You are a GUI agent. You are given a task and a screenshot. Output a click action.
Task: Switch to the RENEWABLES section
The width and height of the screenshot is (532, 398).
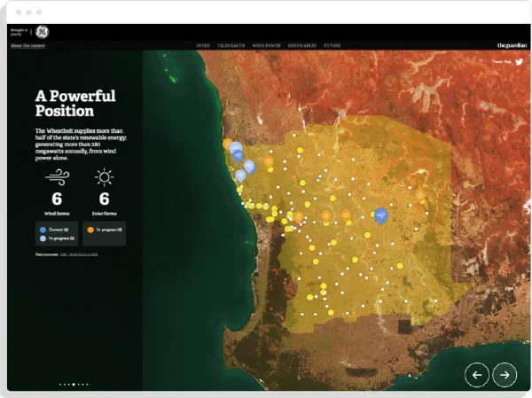click(302, 45)
